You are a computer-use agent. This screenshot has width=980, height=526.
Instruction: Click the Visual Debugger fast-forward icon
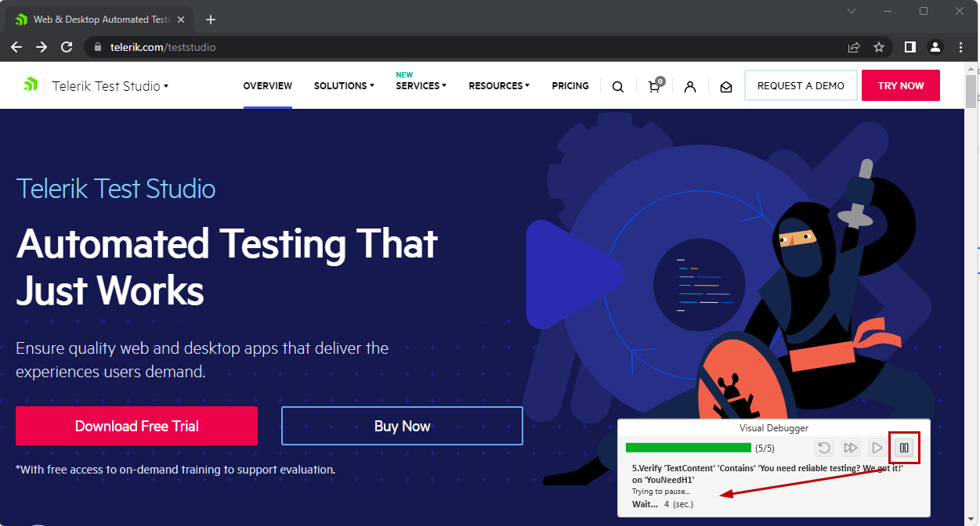point(851,448)
